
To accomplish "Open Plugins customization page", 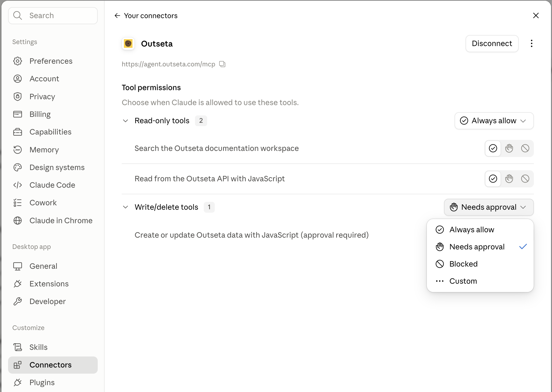I will [x=53, y=382].
